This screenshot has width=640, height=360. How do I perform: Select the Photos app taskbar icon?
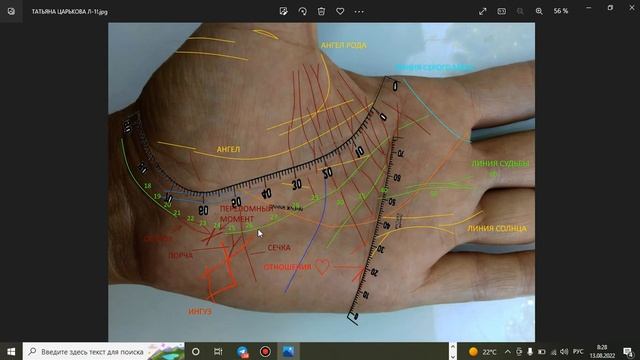(288, 351)
